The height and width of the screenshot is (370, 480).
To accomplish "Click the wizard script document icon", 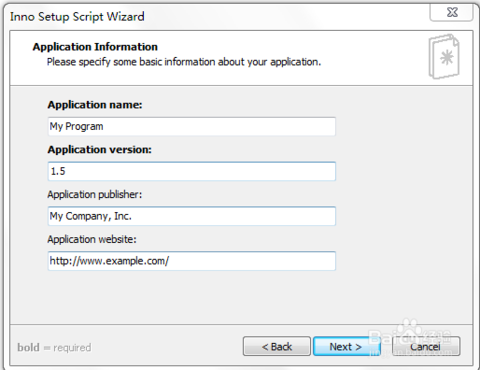I will click(x=444, y=57).
